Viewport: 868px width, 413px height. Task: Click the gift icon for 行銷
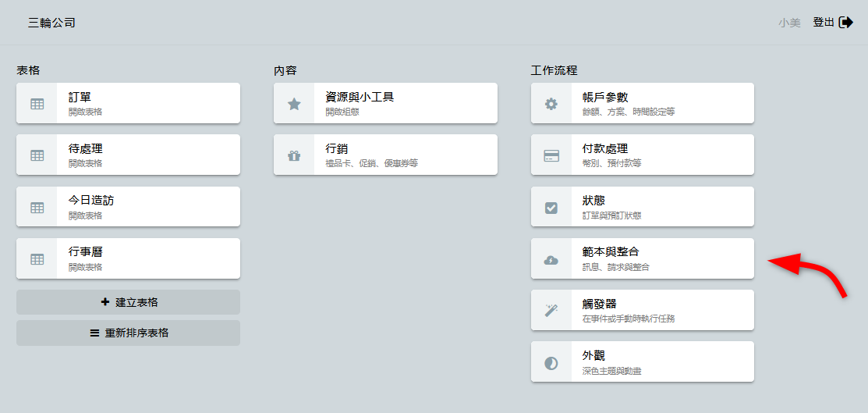tap(294, 155)
